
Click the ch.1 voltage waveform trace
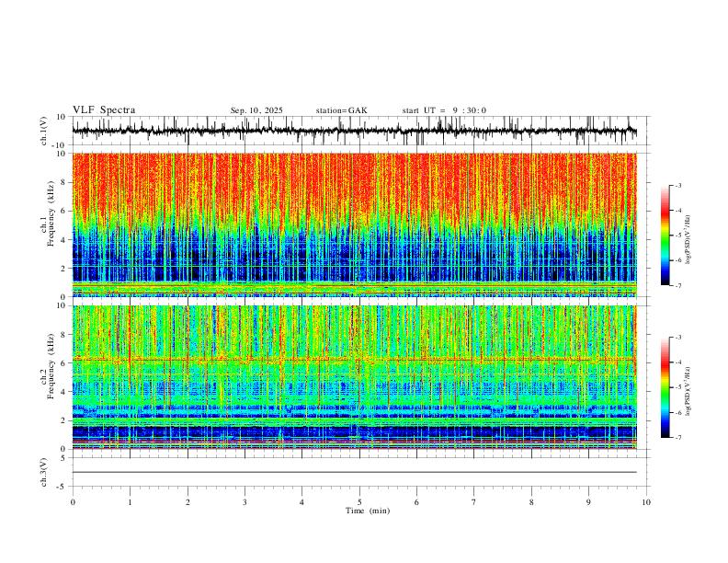click(x=354, y=131)
